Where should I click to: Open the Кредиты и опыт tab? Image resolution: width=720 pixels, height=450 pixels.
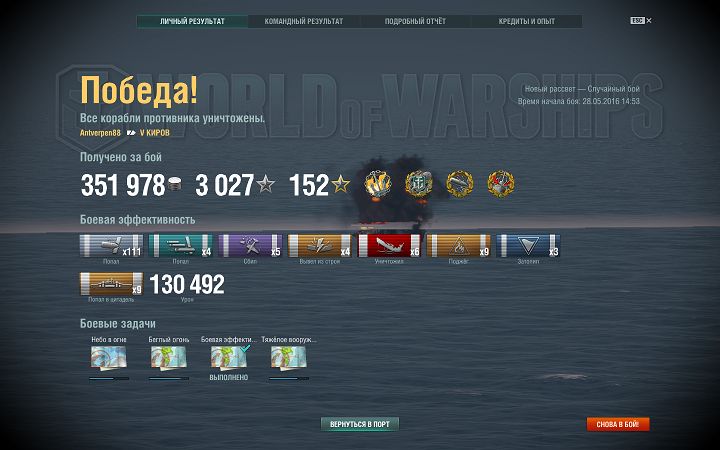[527, 21]
